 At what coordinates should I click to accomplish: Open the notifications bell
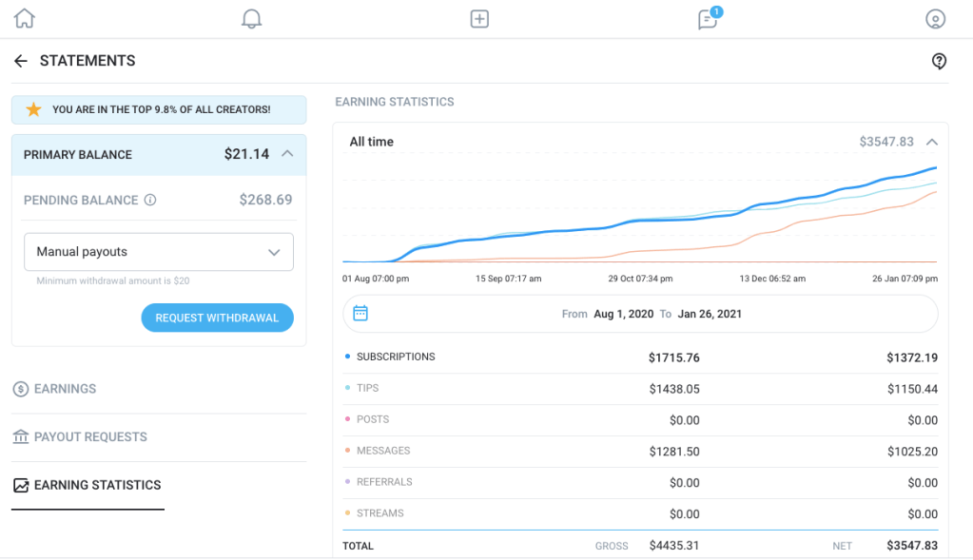click(251, 19)
